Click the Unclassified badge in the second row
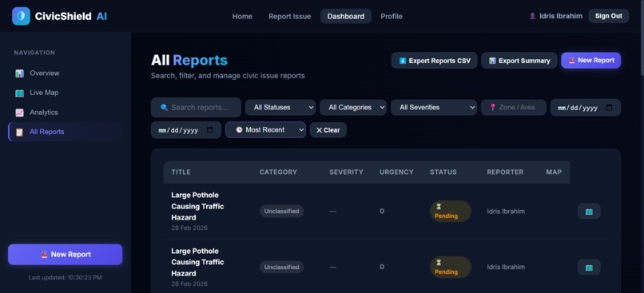644x293 pixels. [x=282, y=267]
